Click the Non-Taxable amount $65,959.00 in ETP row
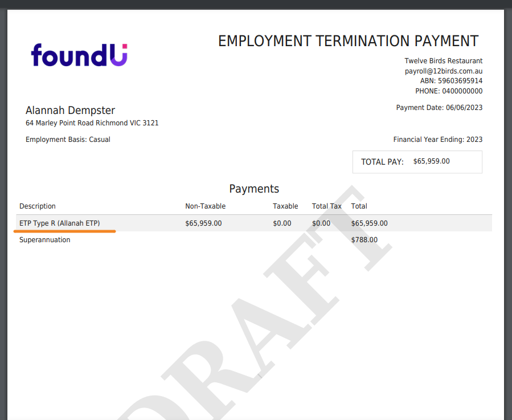 pos(203,223)
